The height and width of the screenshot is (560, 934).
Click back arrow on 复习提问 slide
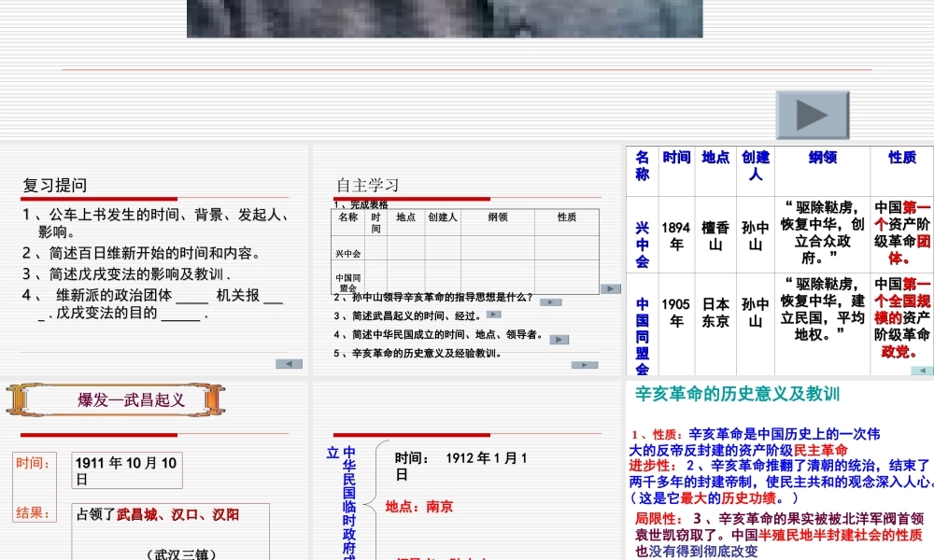[289, 364]
